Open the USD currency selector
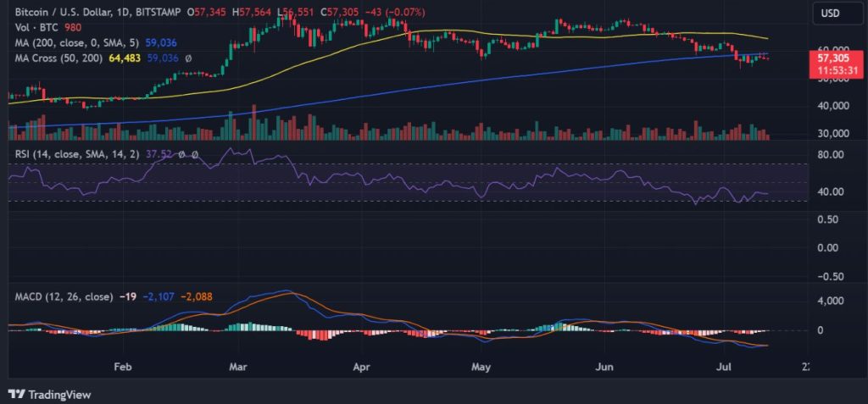The image size is (868, 404). pyautogui.click(x=837, y=14)
